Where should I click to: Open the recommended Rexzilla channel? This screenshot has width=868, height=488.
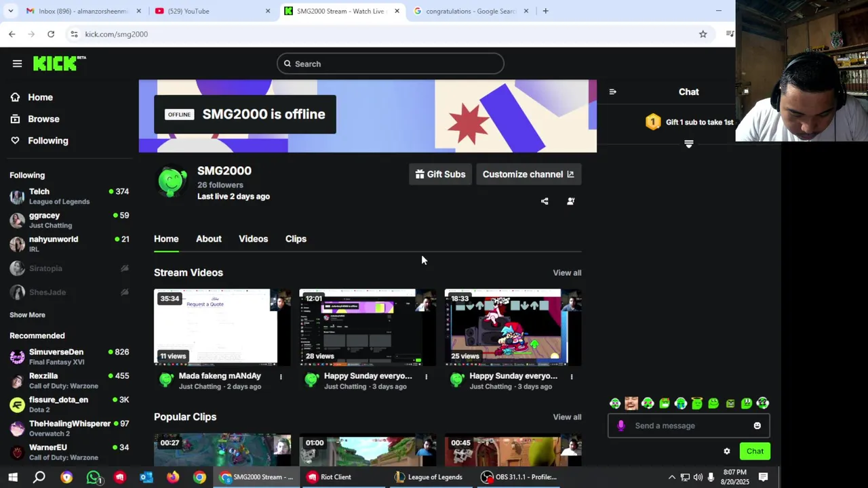[69, 380]
